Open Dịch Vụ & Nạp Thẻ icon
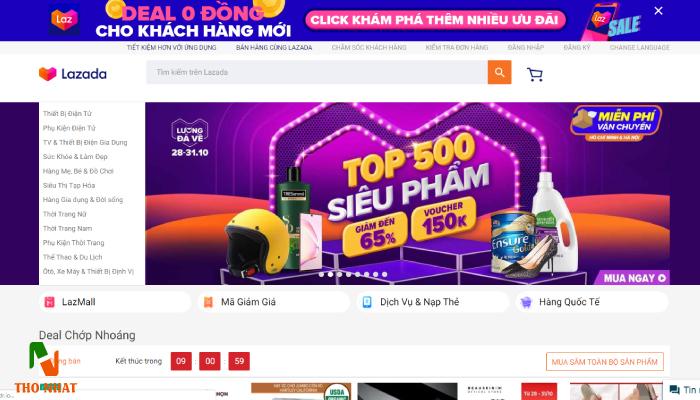Image resolution: width=700 pixels, height=400 pixels. click(x=367, y=302)
